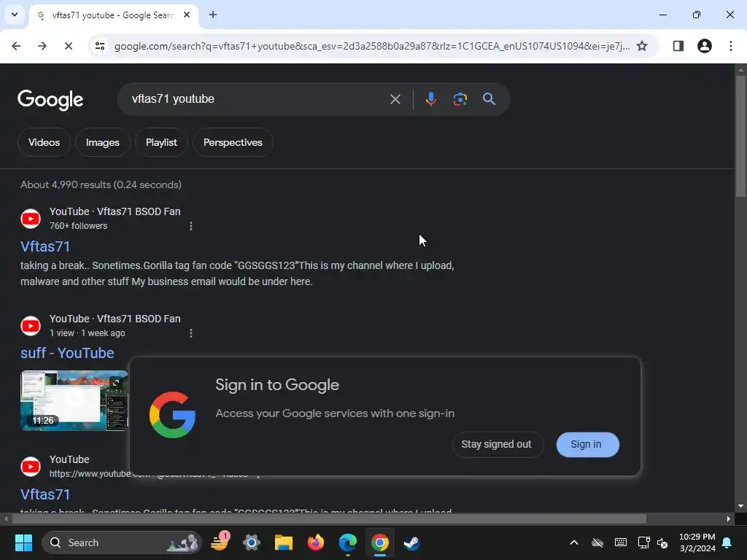Click the vertical scrollbar thumb
Image resolution: width=747 pixels, height=560 pixels.
click(x=740, y=136)
